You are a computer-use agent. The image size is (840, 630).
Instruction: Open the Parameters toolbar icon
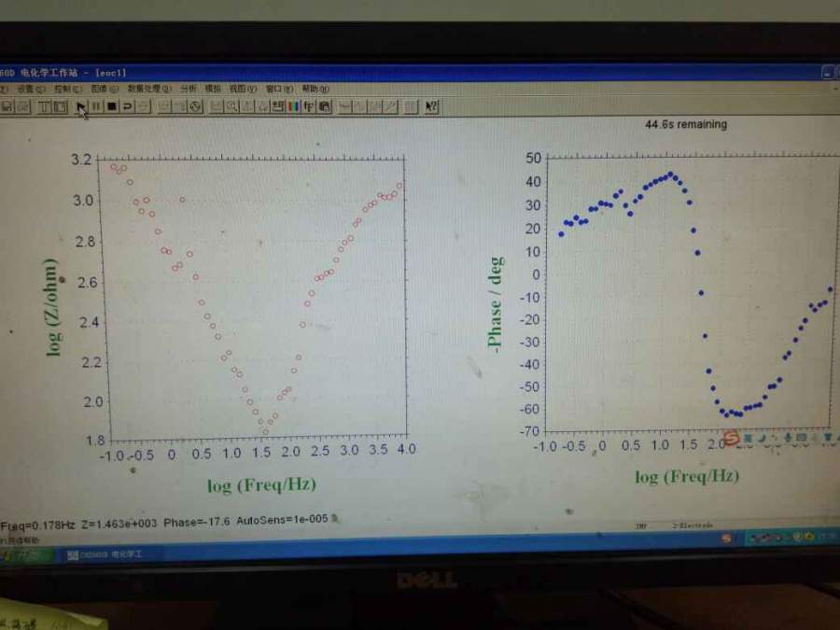pyautogui.click(x=60, y=106)
